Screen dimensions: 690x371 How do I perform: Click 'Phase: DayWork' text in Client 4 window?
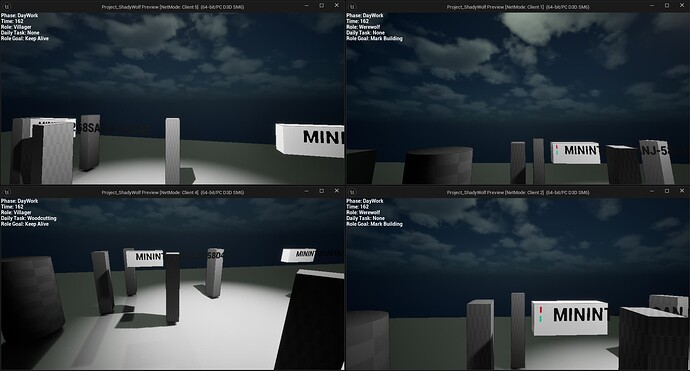coord(19,201)
